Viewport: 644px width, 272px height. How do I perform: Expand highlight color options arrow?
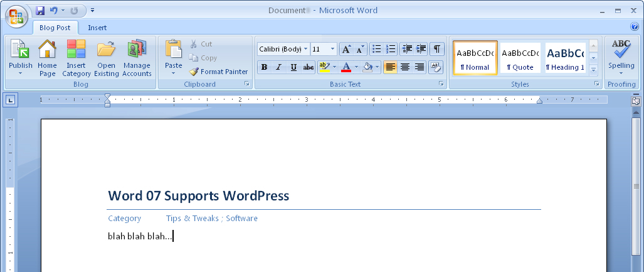coord(334,67)
